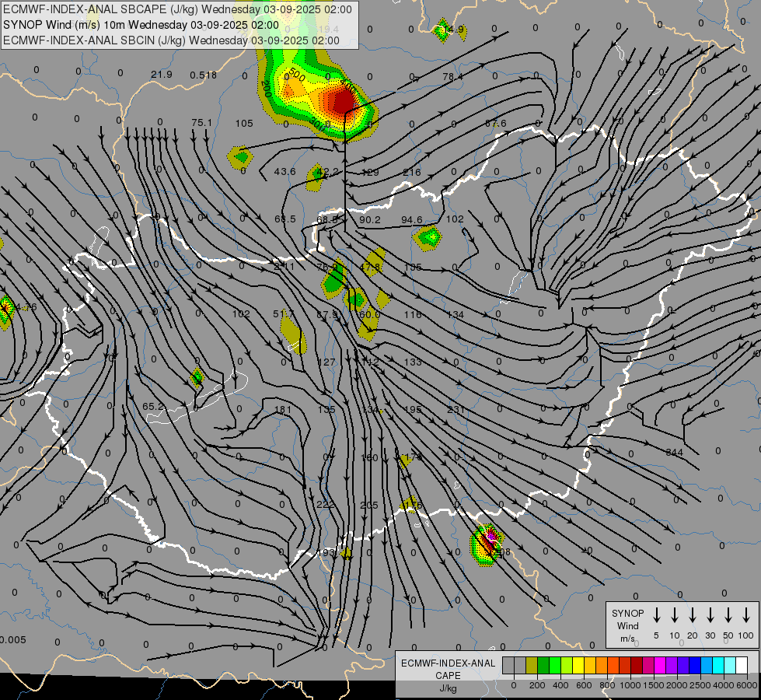Click the '21.9' value on the map

click(x=162, y=75)
